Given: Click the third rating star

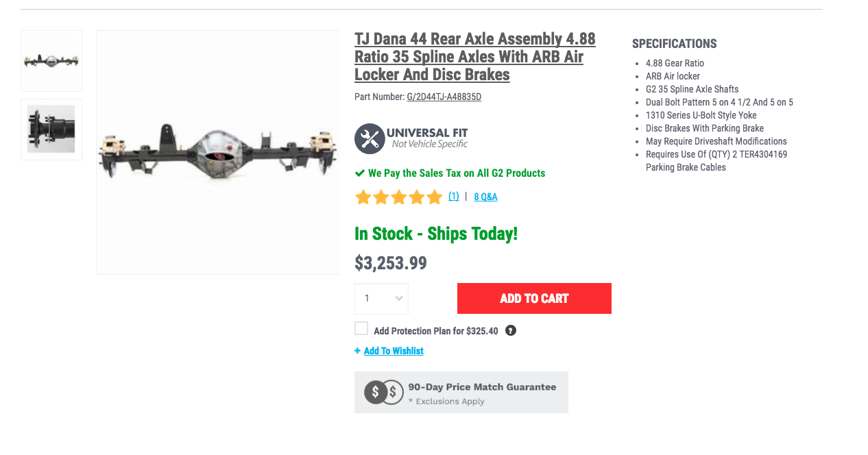Looking at the screenshot, I should pyautogui.click(x=399, y=197).
